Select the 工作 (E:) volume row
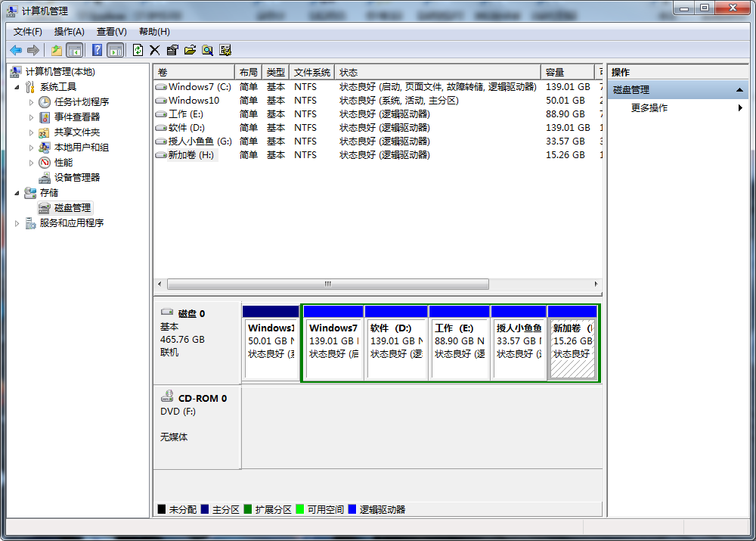 (378, 114)
